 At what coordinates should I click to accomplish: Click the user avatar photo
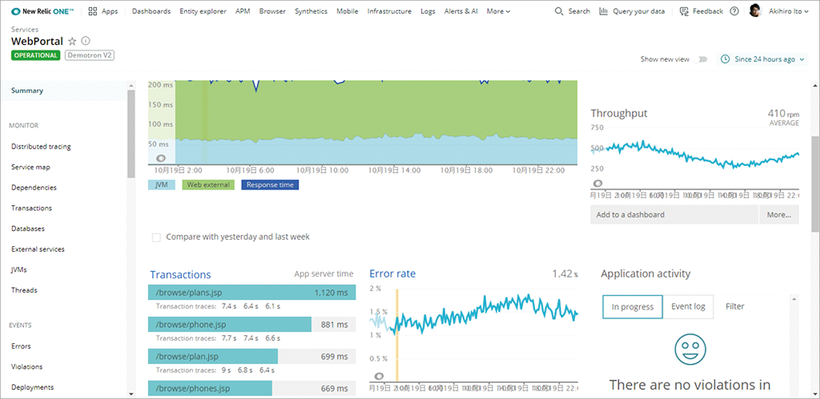point(755,11)
